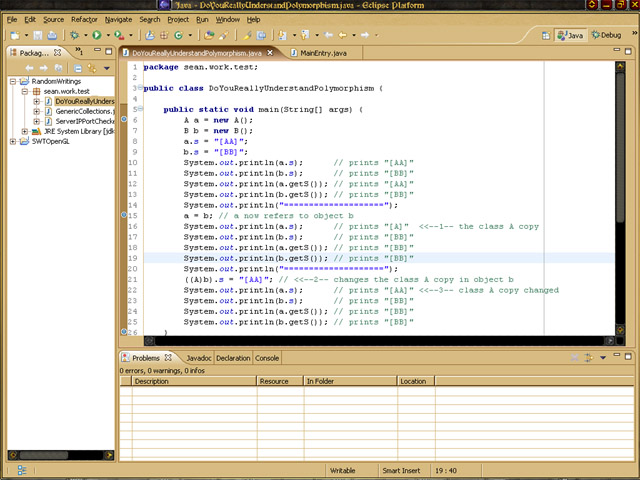Switch to the Javadoc tab
The image size is (640, 480).
point(198,358)
